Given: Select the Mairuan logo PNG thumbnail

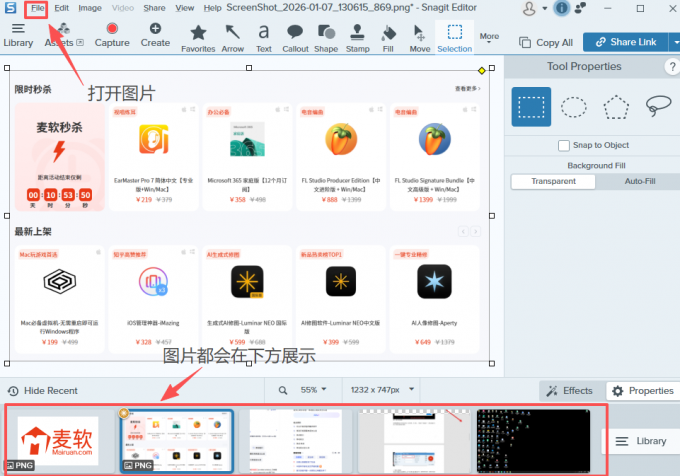Looking at the screenshot, I should [x=58, y=441].
